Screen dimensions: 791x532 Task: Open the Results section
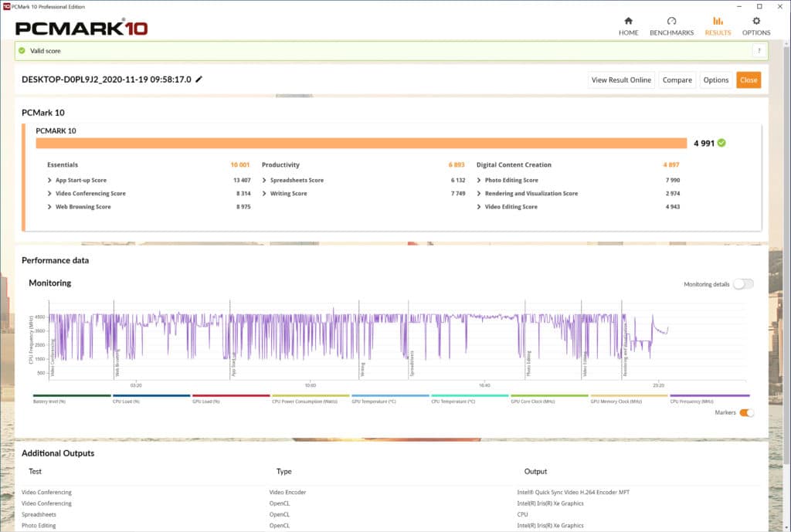pyautogui.click(x=718, y=26)
